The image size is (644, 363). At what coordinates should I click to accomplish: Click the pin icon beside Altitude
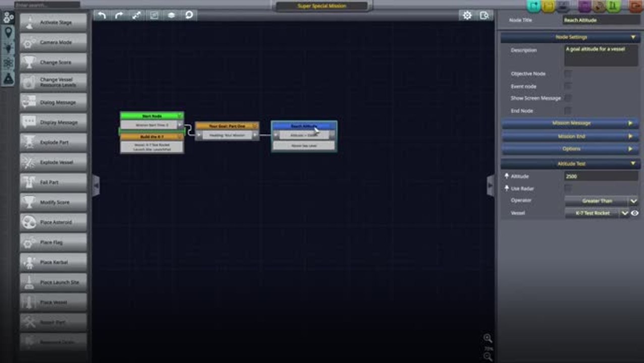click(507, 176)
